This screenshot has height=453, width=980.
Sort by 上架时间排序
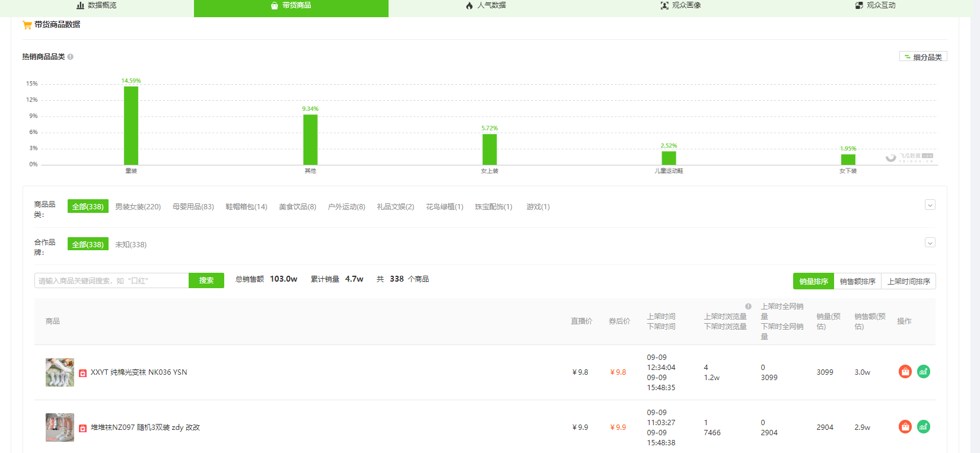coord(908,281)
